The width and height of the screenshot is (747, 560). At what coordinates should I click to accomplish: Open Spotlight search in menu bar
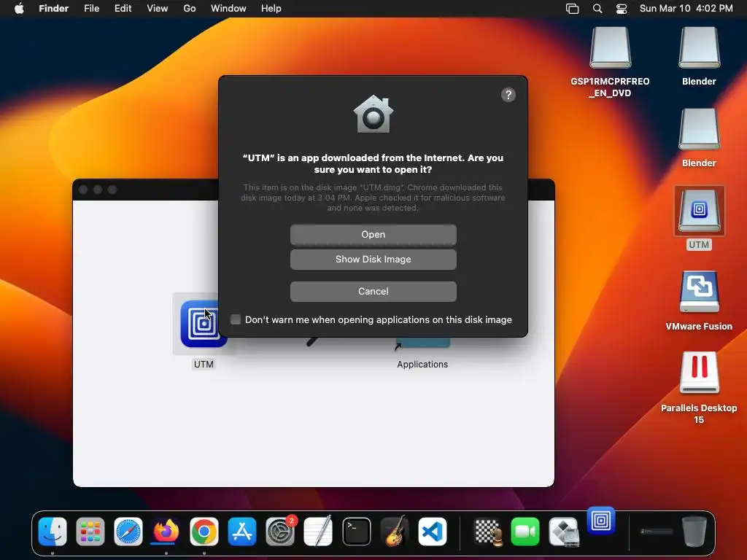click(597, 9)
